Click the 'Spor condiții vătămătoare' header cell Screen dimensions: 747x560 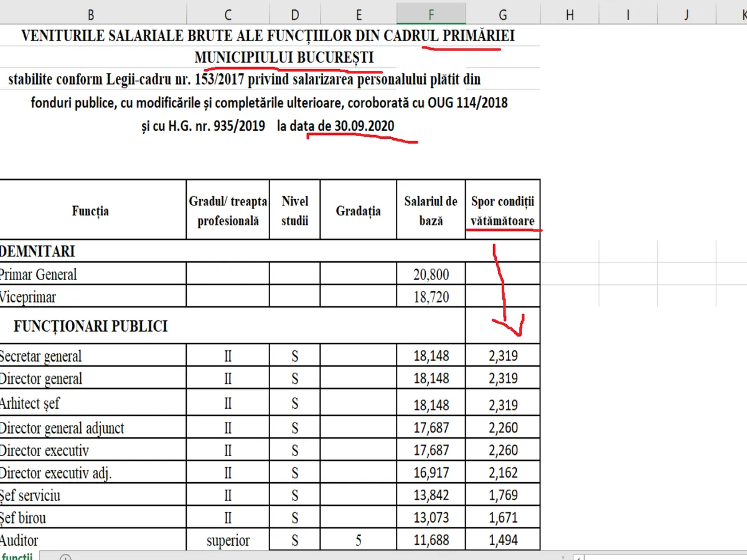[502, 210]
